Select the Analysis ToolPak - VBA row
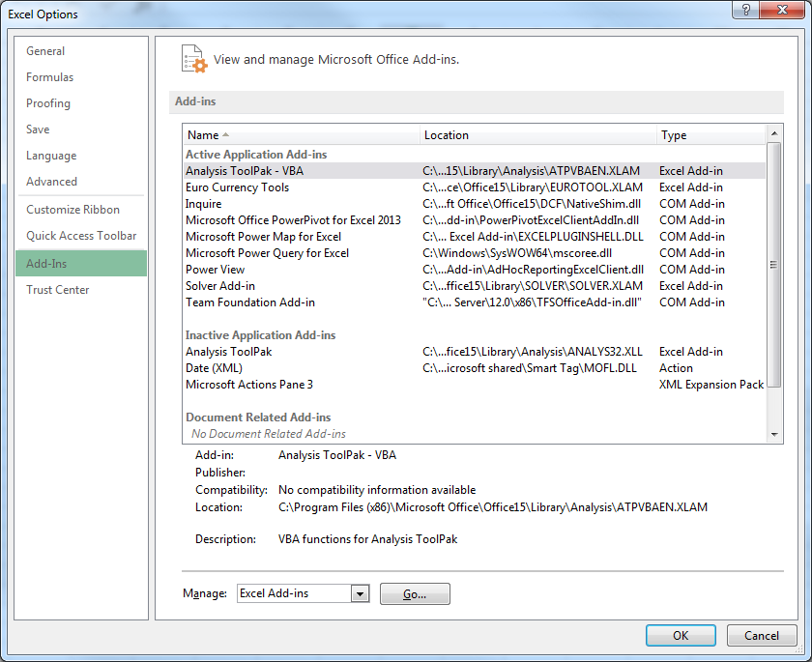 click(x=474, y=171)
